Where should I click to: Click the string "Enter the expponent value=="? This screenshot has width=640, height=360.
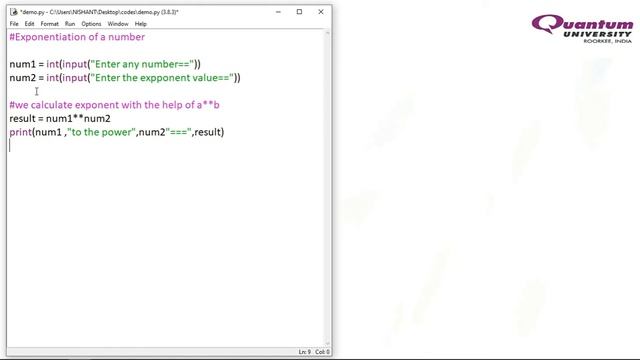[x=162, y=78]
